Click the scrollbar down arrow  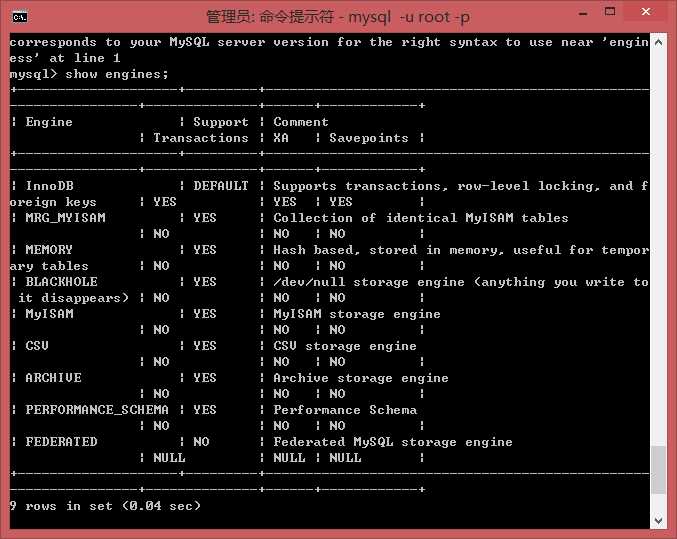(658, 520)
